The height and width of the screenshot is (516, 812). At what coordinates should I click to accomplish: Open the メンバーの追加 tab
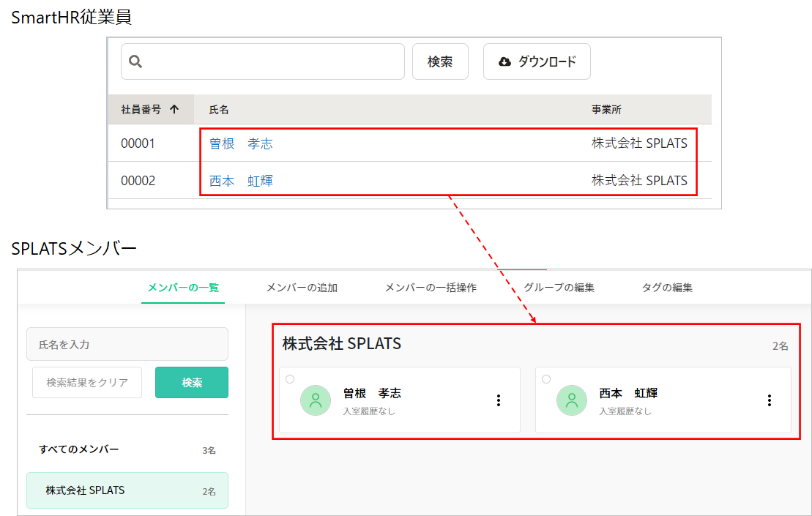[302, 288]
